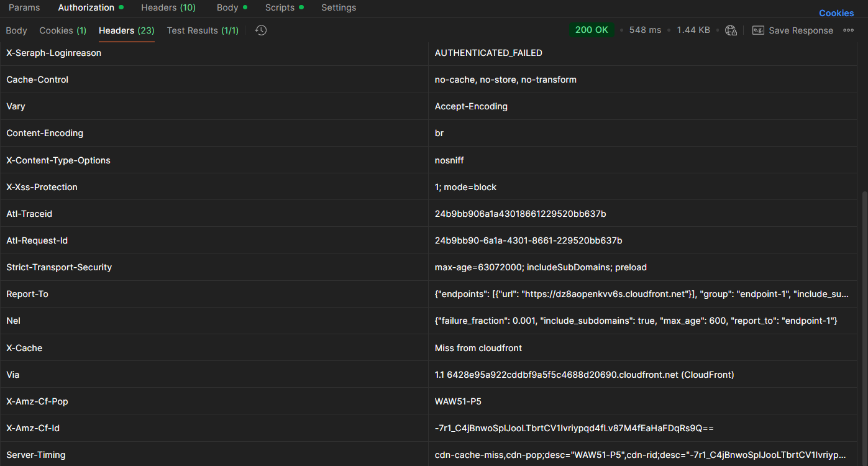This screenshot has width=868, height=466.
Task: Show the Test Results (1/1) tab
Action: pos(203,30)
